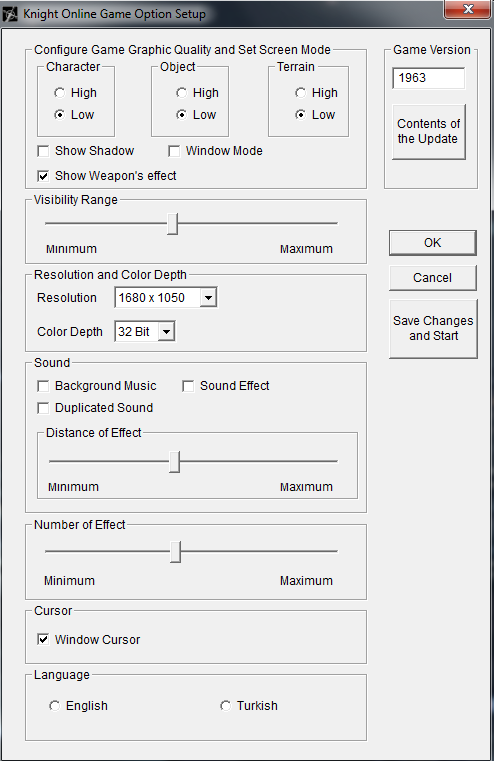The width and height of the screenshot is (494, 761).
Task: Enable Background Music
Action: tap(43, 386)
